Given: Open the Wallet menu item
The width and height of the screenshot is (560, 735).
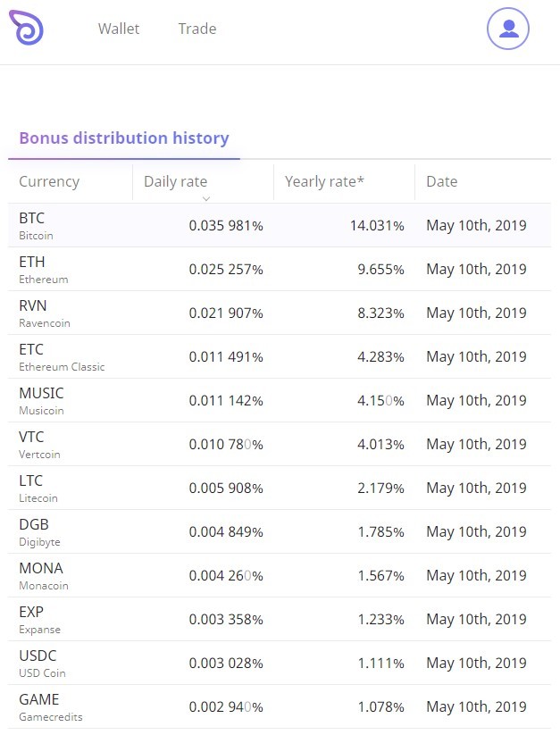Looking at the screenshot, I should pos(119,29).
